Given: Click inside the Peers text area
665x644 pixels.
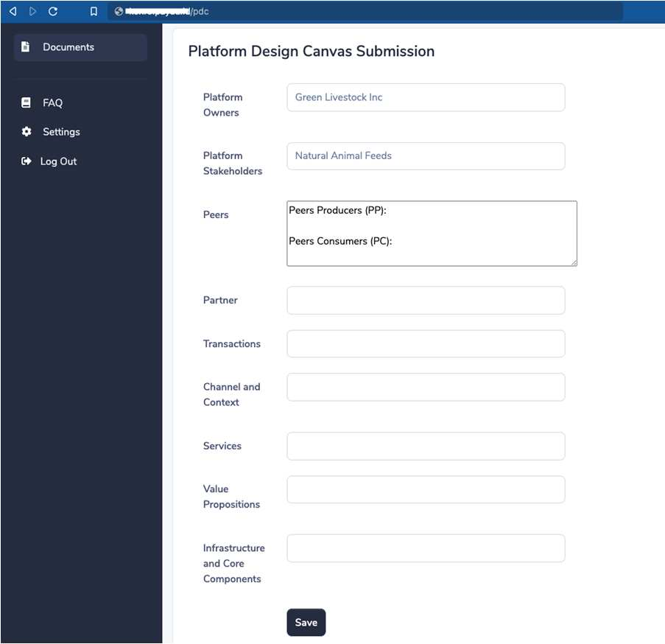Looking at the screenshot, I should coord(432,234).
